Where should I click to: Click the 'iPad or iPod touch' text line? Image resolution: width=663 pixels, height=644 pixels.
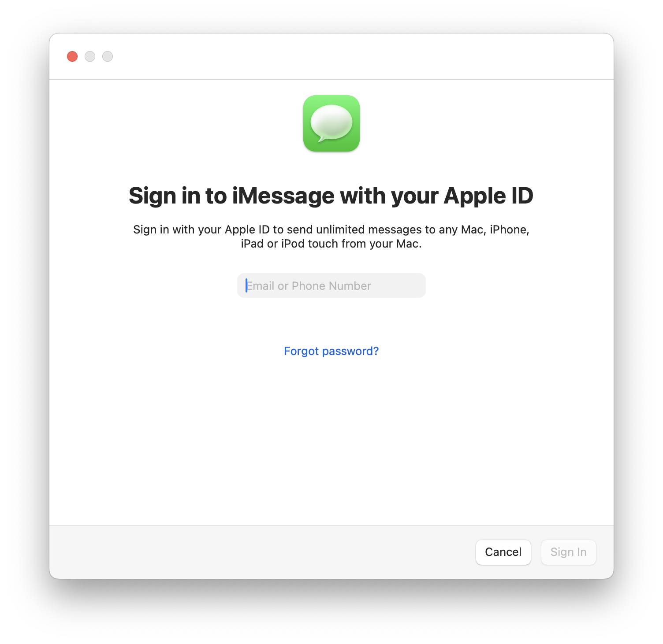point(331,244)
